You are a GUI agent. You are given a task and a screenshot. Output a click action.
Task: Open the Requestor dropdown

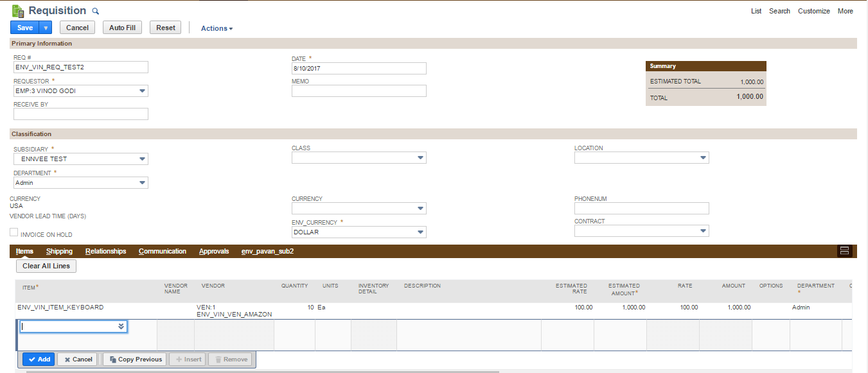point(142,91)
